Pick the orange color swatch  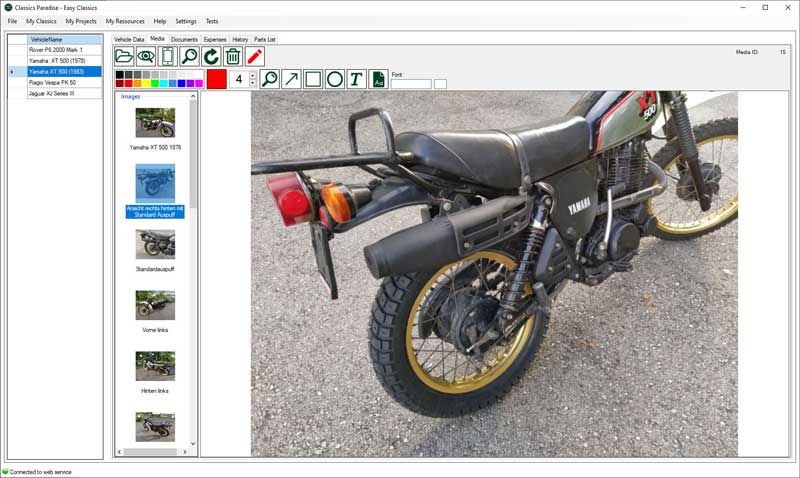[x=137, y=83]
